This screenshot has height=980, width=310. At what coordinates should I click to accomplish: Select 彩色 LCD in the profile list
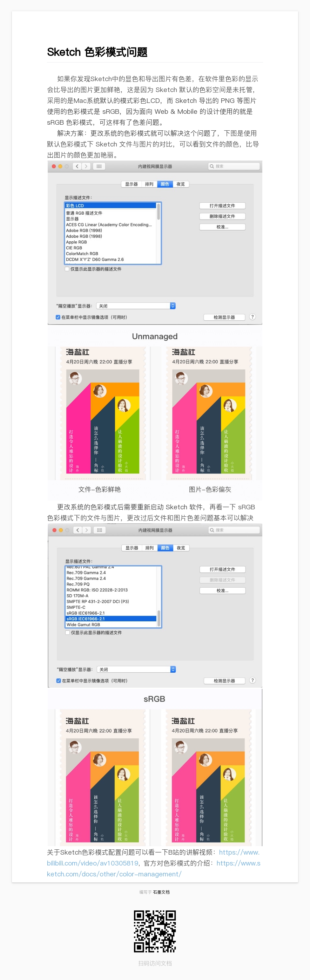tap(110, 205)
